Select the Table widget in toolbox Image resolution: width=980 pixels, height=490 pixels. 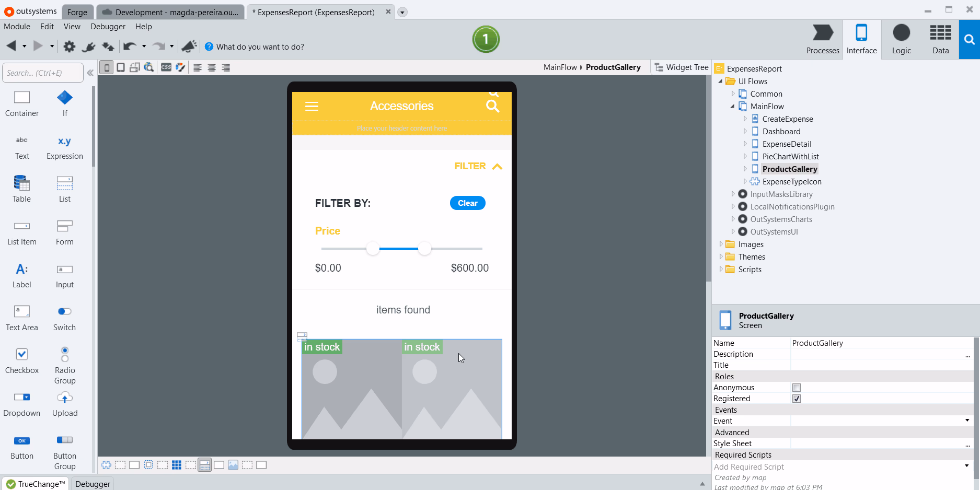click(22, 189)
